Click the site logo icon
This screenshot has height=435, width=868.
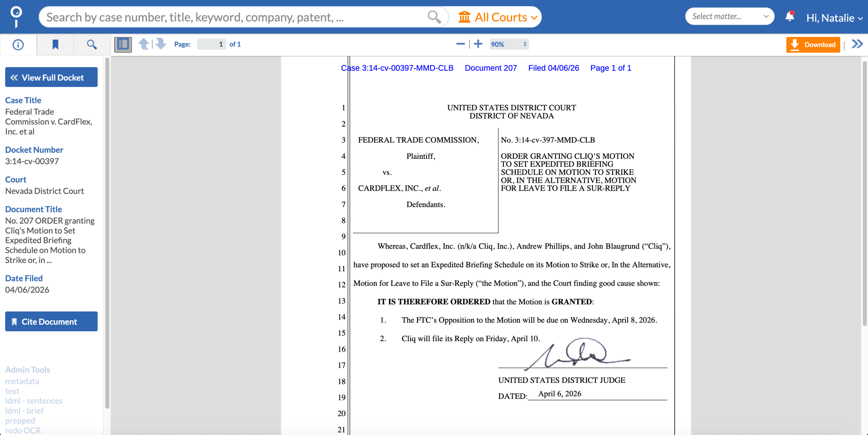(x=16, y=17)
